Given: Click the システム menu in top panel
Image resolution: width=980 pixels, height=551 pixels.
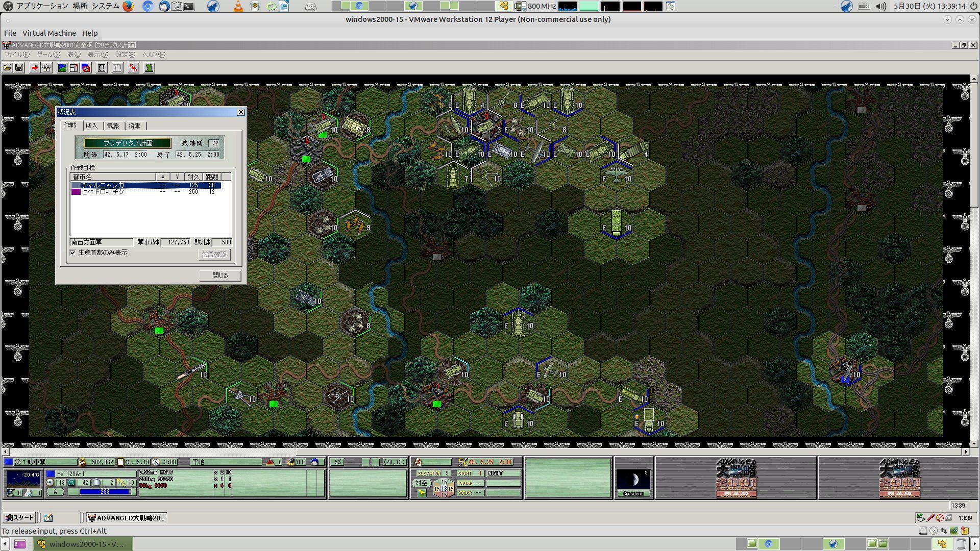Looking at the screenshot, I should point(106,6).
